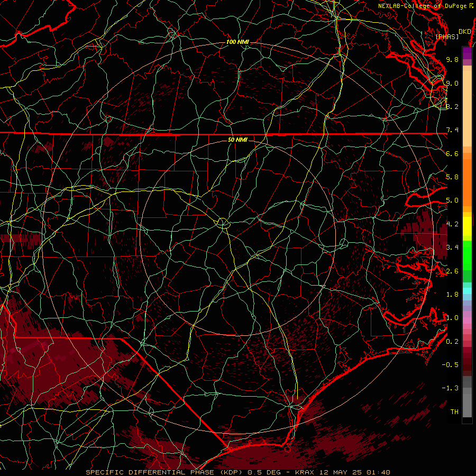Click the 9.0 value on the color scale
Screen dimensions: 476x476
[x=452, y=83]
